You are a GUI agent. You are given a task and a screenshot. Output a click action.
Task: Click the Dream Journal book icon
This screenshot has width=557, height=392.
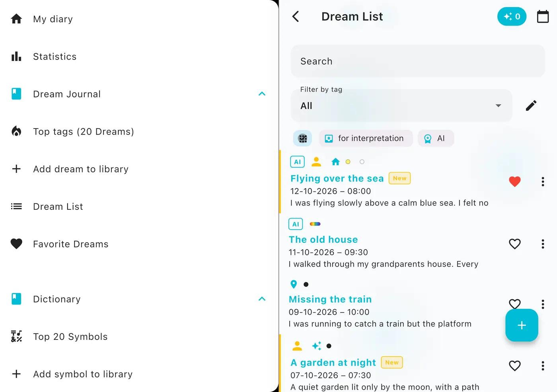pyautogui.click(x=16, y=94)
